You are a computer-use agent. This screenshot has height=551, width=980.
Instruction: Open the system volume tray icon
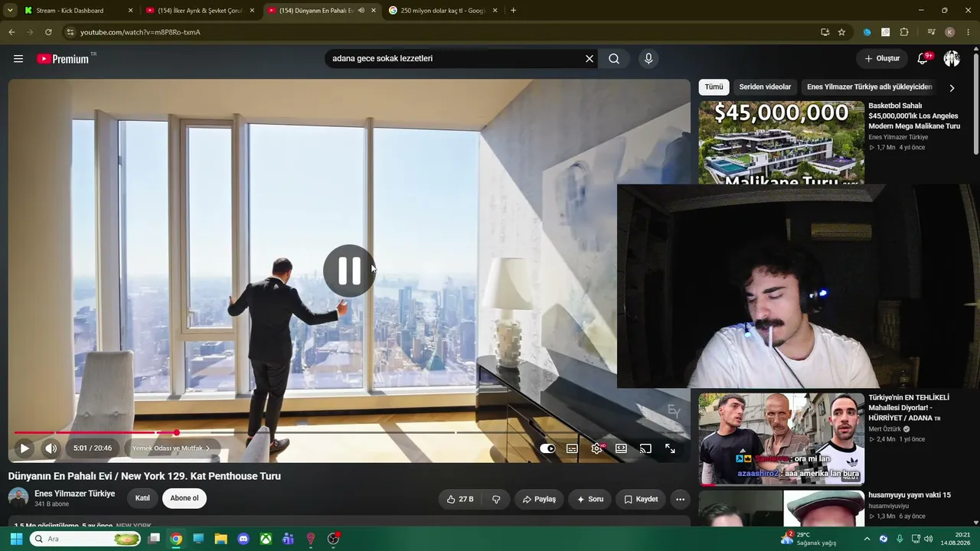(929, 539)
